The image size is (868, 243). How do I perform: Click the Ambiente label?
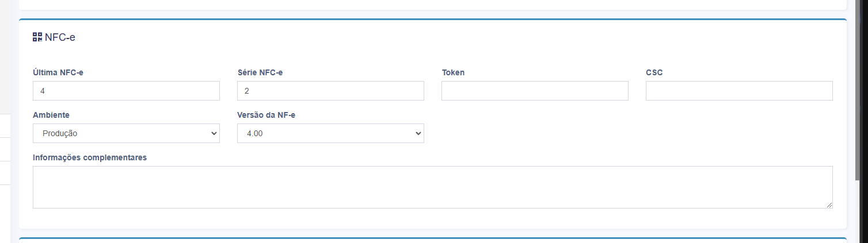point(51,115)
